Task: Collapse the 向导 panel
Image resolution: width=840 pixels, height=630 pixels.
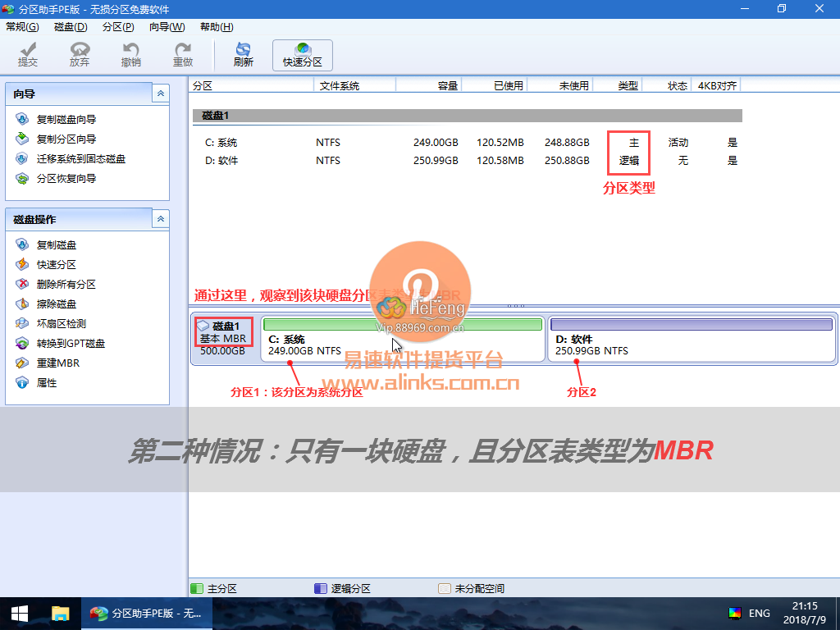Action: 161,94
